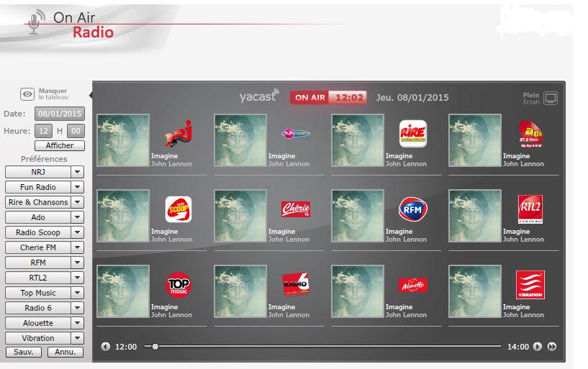This screenshot has width=588, height=369.
Task: Open the Vibration preference dropdown
Action: (x=77, y=338)
